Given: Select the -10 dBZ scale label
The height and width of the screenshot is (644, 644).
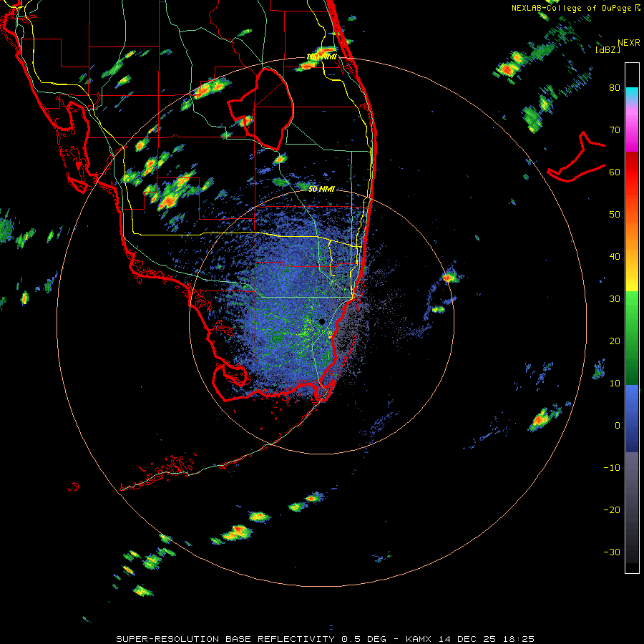Looking at the screenshot, I should [612, 468].
